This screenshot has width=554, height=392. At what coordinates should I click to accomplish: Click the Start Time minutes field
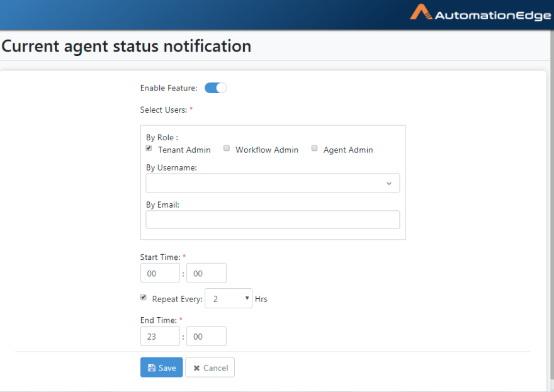pos(206,273)
